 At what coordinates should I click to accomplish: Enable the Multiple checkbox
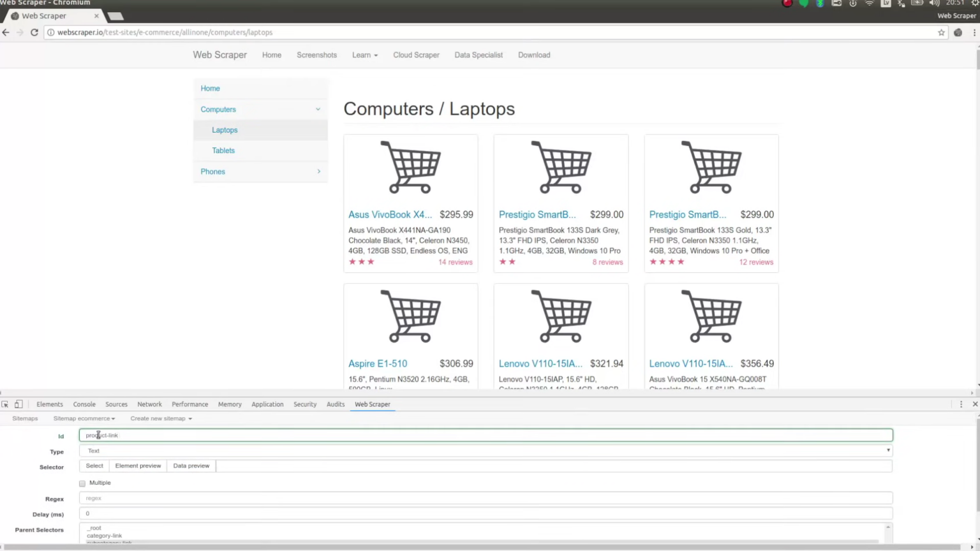click(x=82, y=483)
